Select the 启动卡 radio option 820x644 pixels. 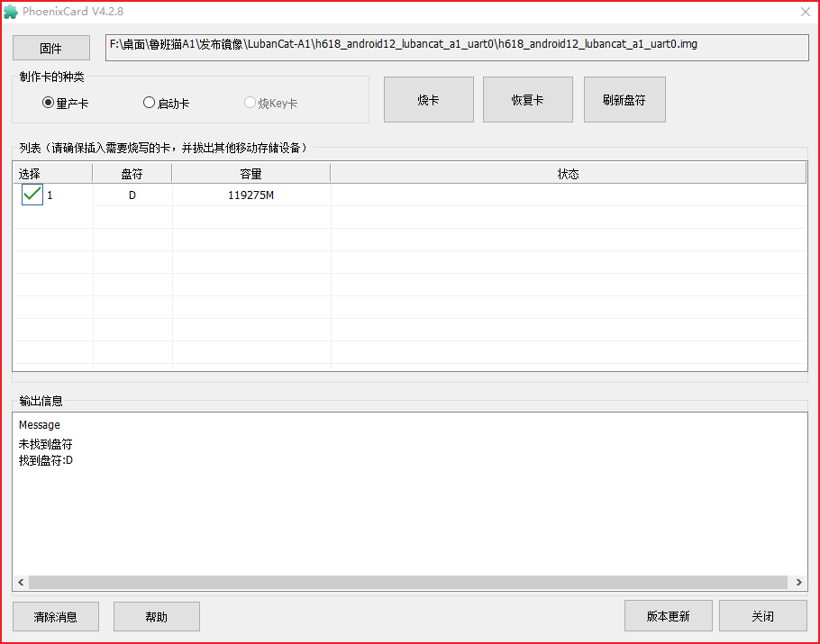167,103
